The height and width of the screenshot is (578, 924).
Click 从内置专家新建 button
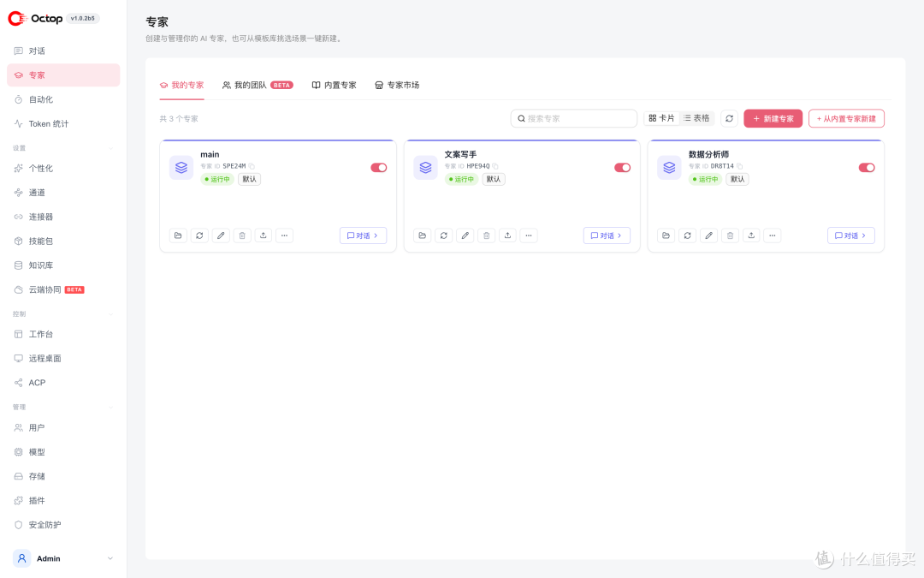tap(846, 118)
